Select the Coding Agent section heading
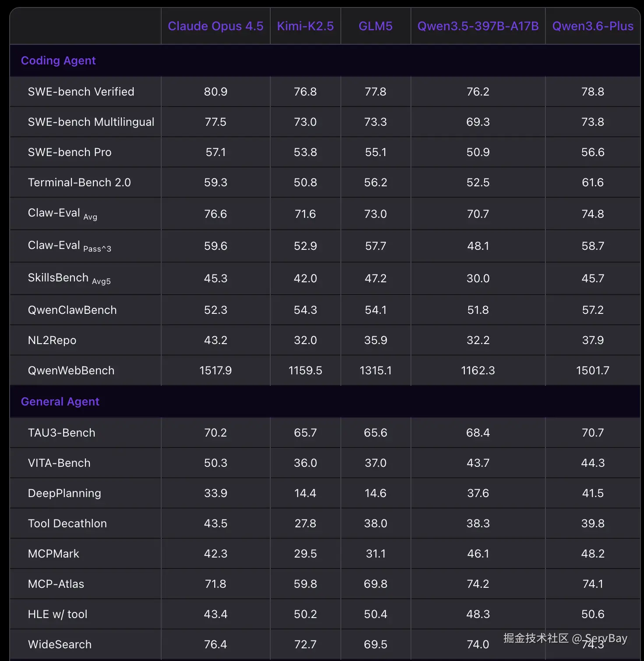The width and height of the screenshot is (644, 661). [x=58, y=60]
